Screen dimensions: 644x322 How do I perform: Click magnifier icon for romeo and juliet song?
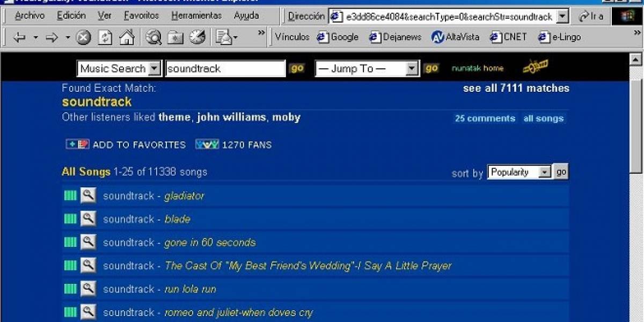coord(88,312)
